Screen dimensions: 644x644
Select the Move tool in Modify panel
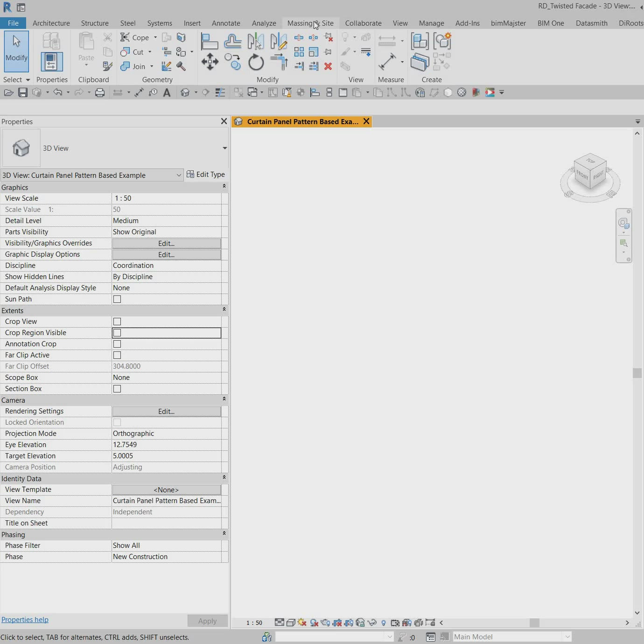210,62
